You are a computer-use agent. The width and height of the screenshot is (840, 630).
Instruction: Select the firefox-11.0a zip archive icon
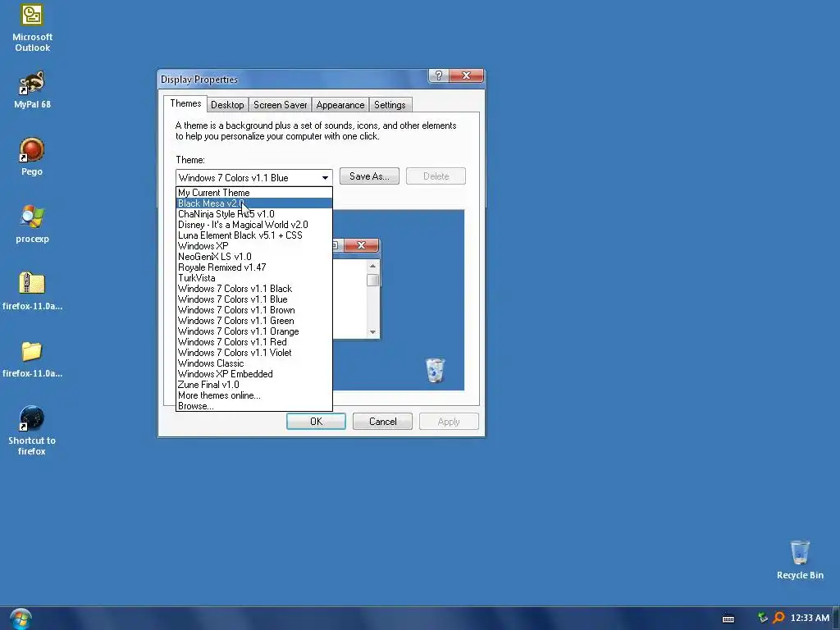click(32, 291)
